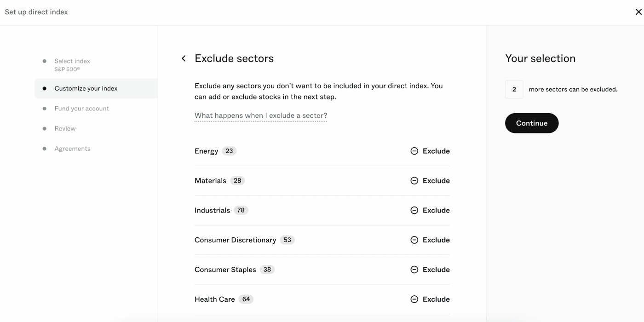Open the Fund your account step

point(82,109)
